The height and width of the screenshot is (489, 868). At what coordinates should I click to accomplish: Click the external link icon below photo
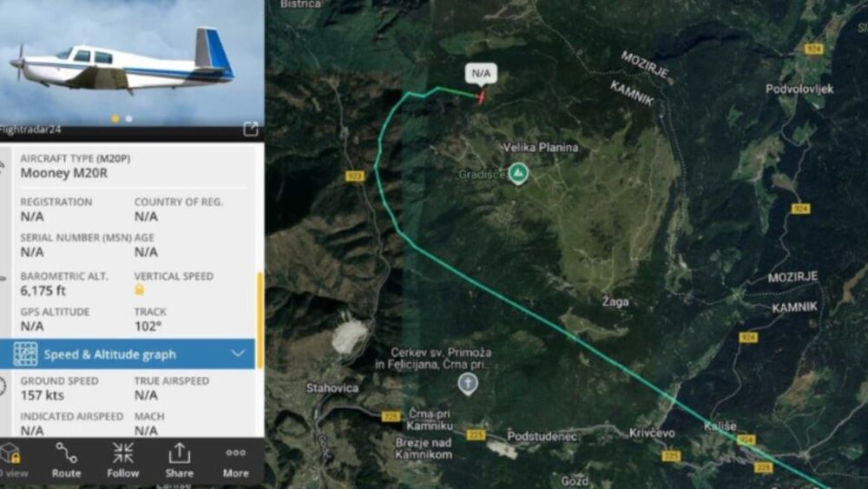click(x=250, y=129)
